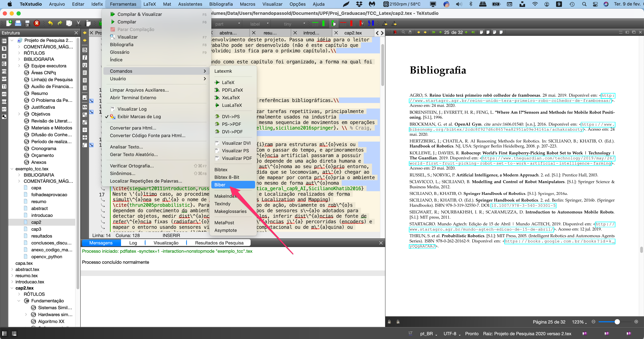Insert square root icon in side toolbar

click(85, 145)
